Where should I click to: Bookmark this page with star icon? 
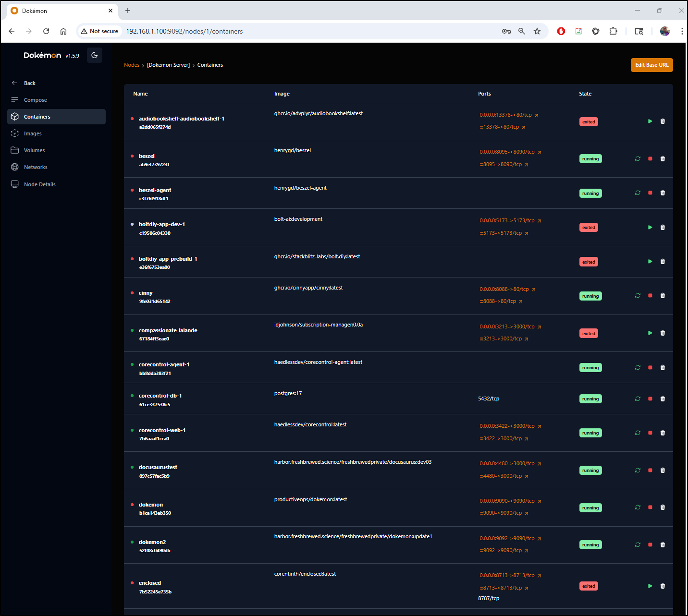[537, 31]
